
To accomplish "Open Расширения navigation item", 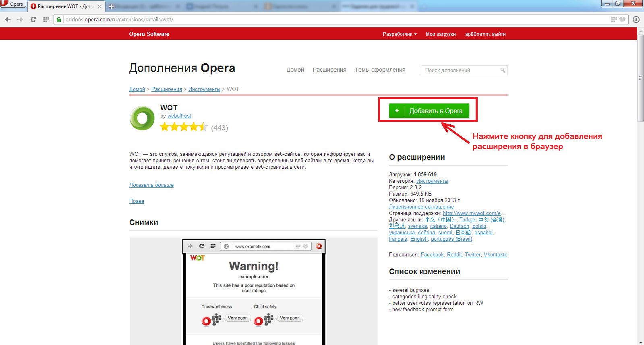I will pyautogui.click(x=329, y=70).
